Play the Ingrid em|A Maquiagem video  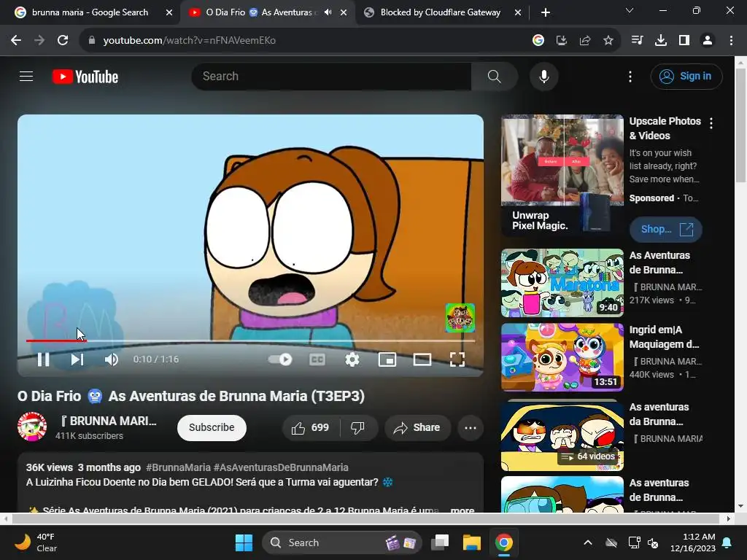(562, 357)
